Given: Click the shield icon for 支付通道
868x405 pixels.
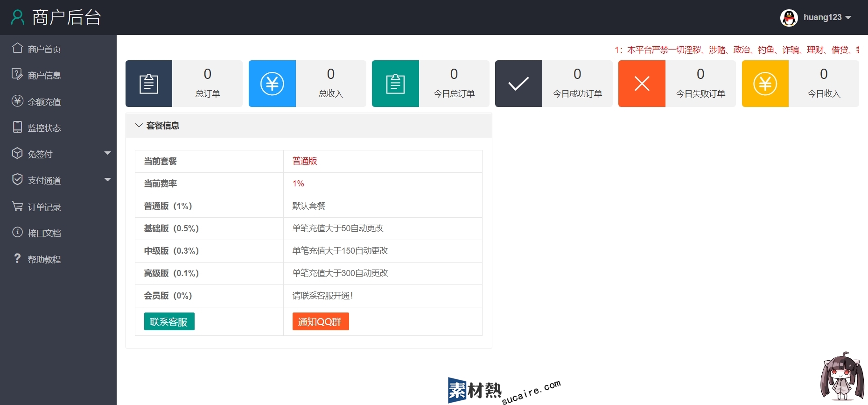Looking at the screenshot, I should (x=17, y=179).
